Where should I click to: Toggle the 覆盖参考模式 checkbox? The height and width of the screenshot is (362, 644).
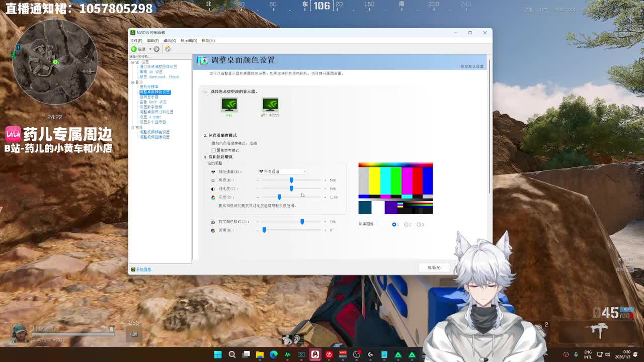(214, 150)
